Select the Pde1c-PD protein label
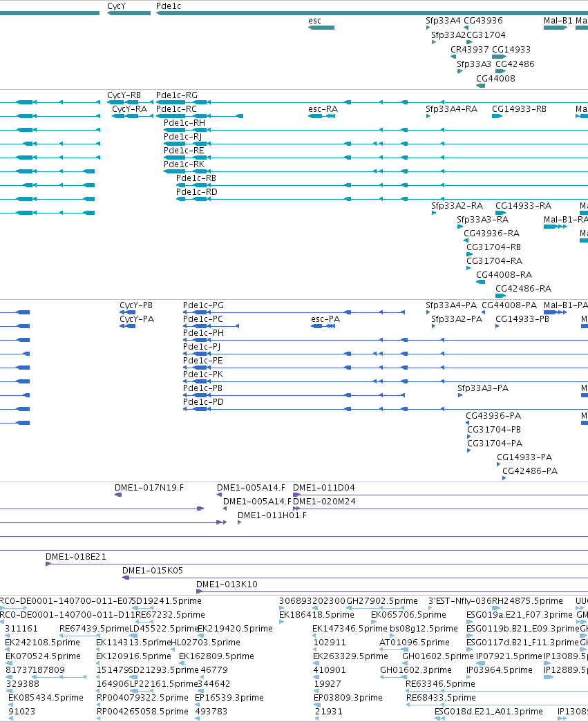The width and height of the screenshot is (588, 722). click(x=204, y=402)
